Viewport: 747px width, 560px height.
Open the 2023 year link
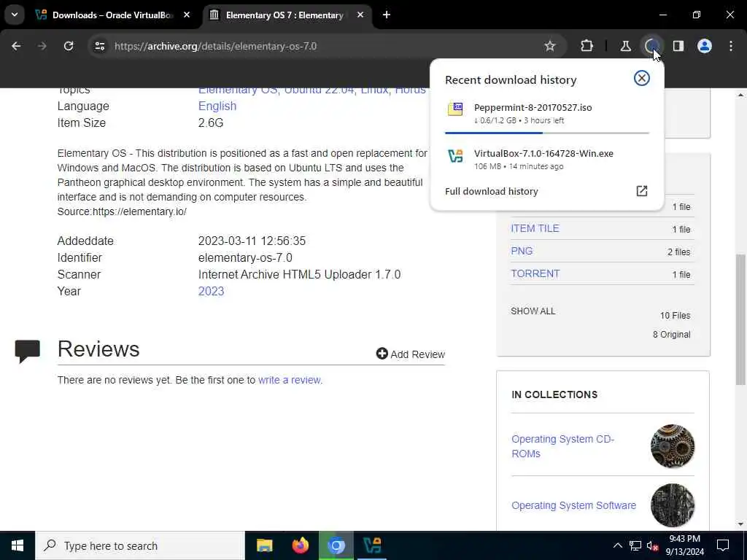(211, 291)
